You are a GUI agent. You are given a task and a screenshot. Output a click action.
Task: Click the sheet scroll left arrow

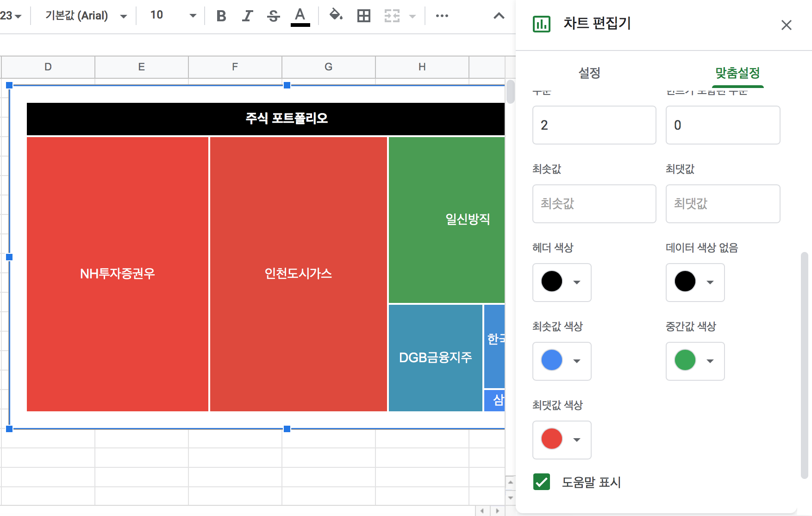[x=482, y=511]
